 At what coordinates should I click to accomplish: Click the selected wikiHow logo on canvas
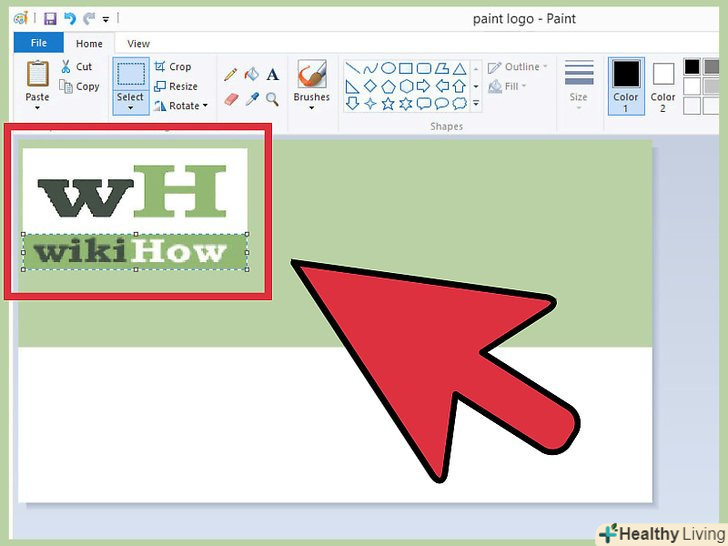coord(135,252)
